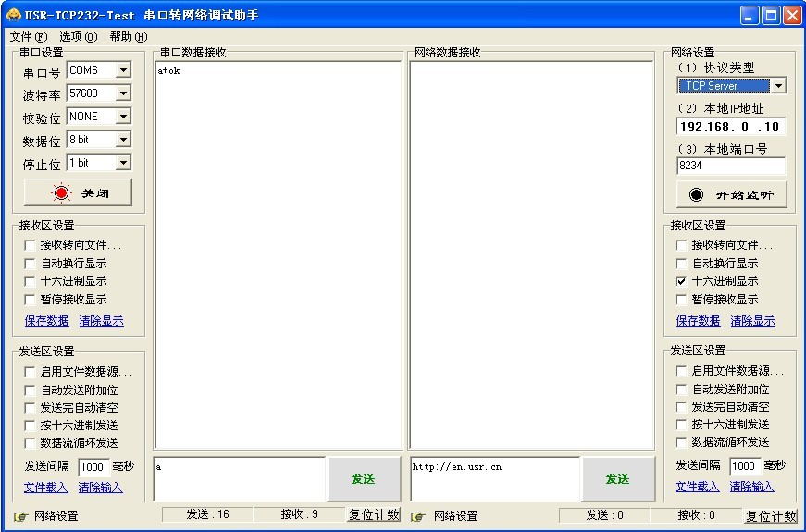Open the 帮助 menu
The width and height of the screenshot is (806, 532).
pyautogui.click(x=128, y=37)
